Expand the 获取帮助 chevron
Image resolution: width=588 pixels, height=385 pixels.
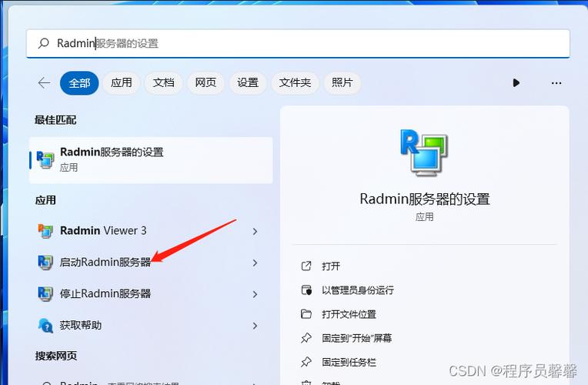255,326
